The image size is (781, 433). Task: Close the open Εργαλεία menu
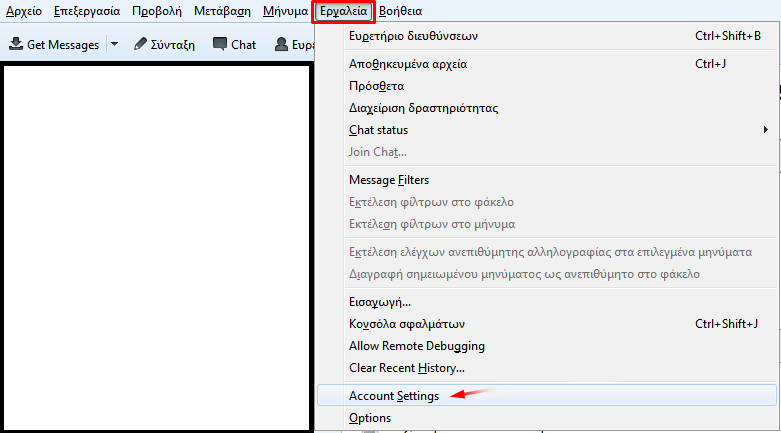click(x=343, y=11)
